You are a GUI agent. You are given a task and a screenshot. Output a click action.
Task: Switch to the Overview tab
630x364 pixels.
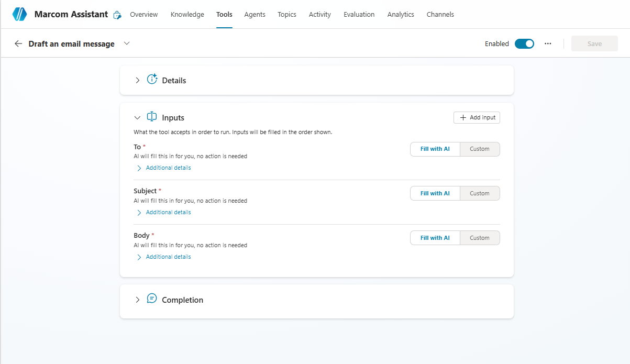point(143,15)
